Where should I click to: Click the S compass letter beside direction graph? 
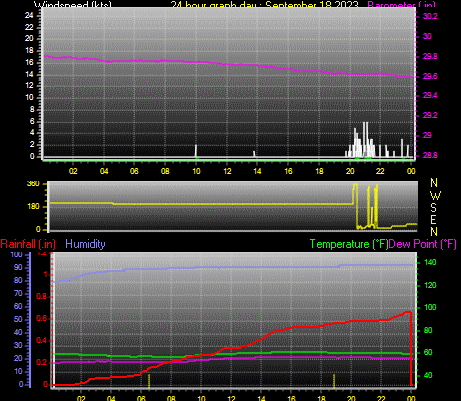[x=433, y=207]
